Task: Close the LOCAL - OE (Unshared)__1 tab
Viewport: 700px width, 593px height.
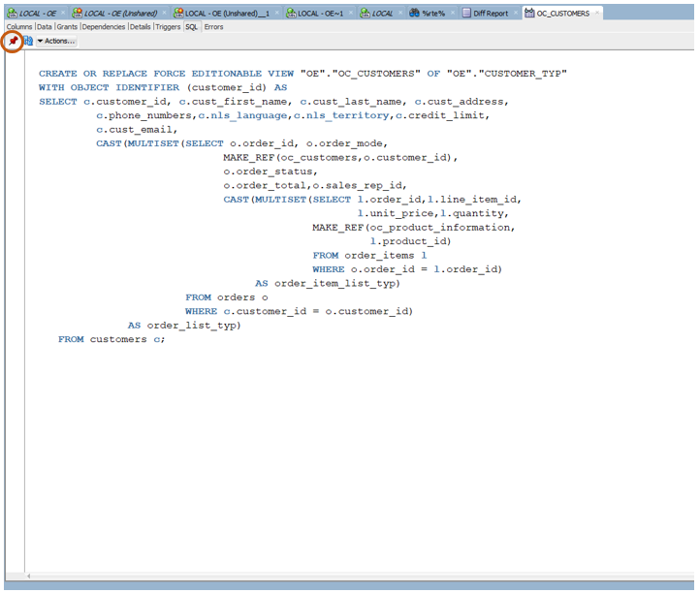Action: click(276, 13)
